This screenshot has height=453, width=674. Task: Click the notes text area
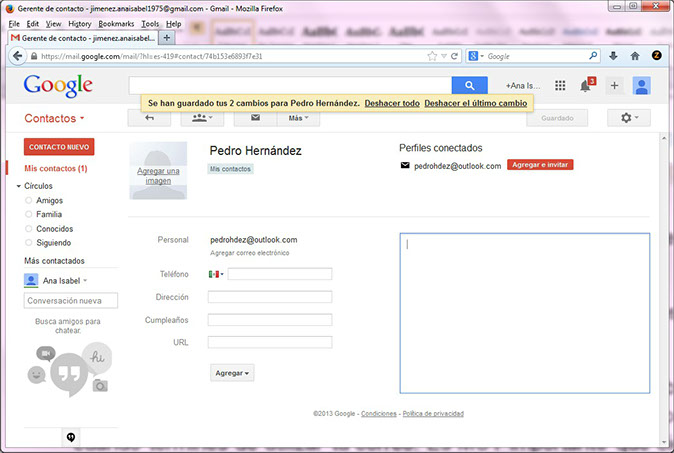pos(525,313)
